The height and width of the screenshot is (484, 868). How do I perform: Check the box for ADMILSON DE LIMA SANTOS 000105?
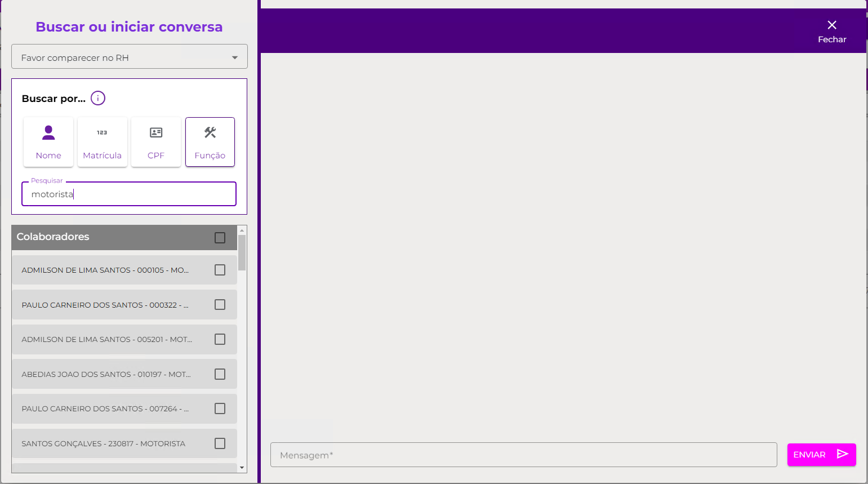[220, 270]
